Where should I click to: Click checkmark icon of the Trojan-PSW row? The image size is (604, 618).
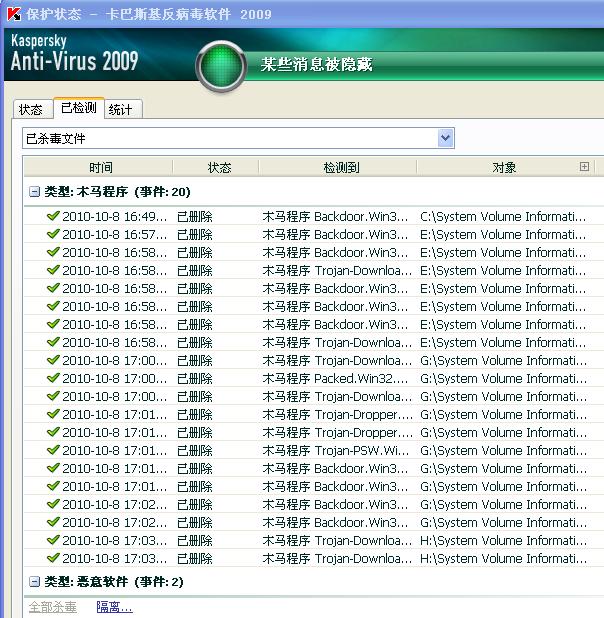[53, 450]
